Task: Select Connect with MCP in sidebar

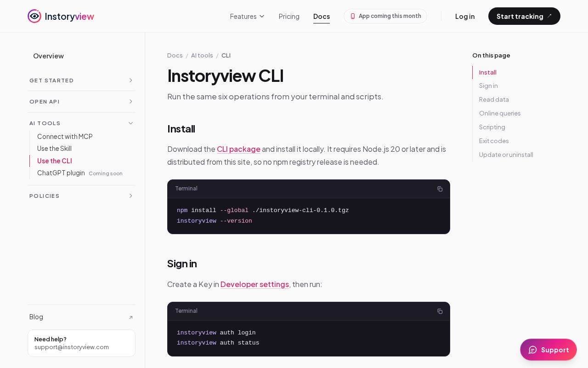Action: 65,137
